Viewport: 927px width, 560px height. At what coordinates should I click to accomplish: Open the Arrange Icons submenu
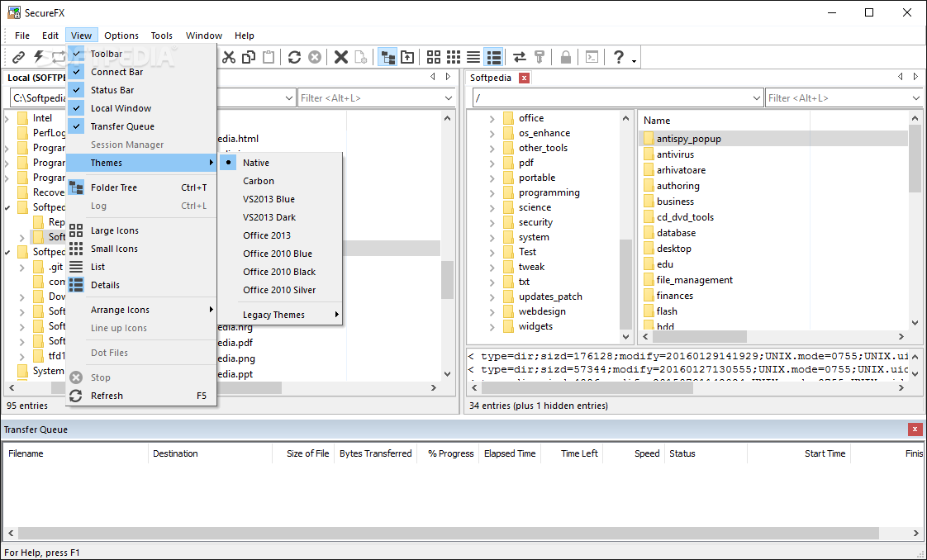pos(140,310)
